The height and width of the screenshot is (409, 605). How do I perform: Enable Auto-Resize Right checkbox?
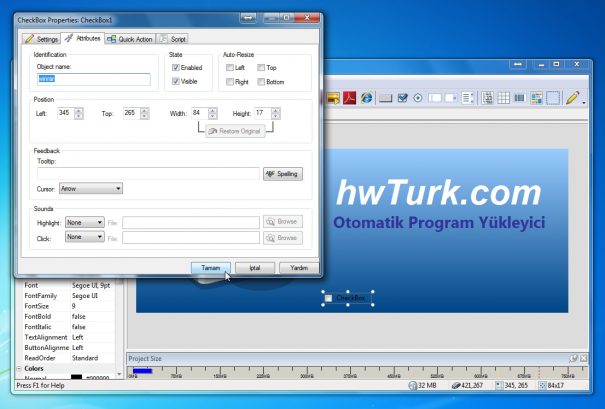pos(230,82)
